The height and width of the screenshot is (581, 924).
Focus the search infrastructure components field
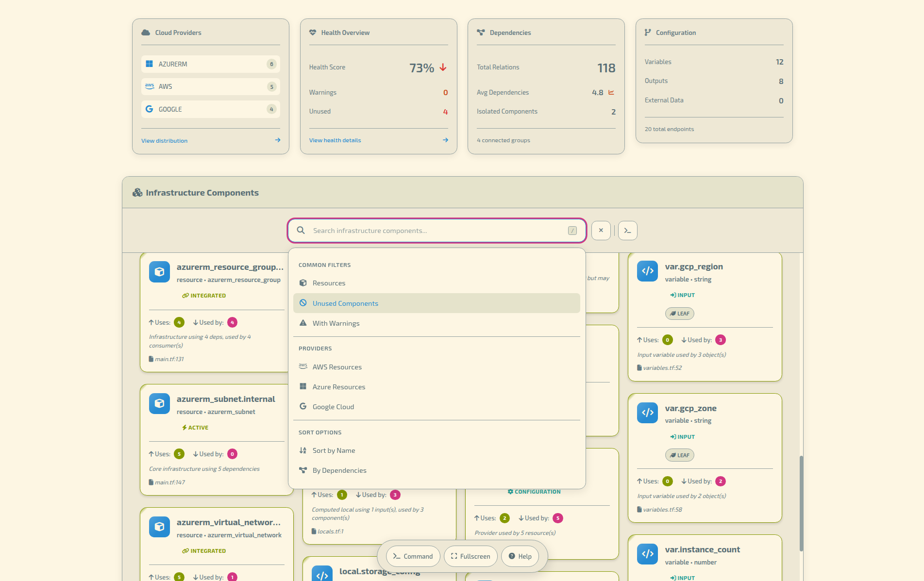tap(437, 231)
